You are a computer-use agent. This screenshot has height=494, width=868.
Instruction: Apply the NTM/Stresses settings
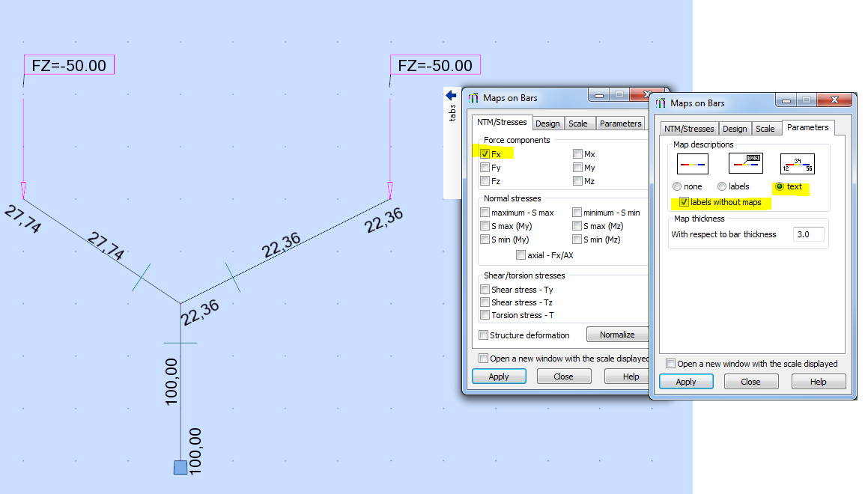[499, 376]
